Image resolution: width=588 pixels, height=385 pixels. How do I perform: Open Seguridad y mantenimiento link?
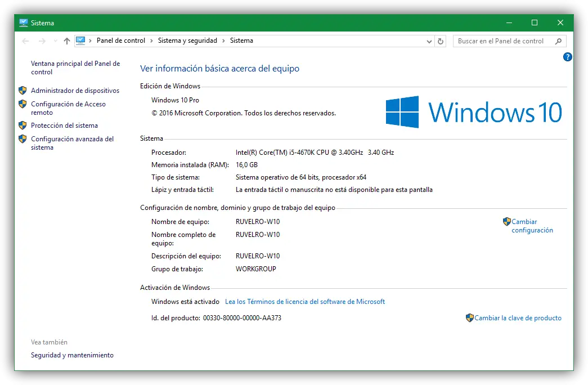pos(72,355)
